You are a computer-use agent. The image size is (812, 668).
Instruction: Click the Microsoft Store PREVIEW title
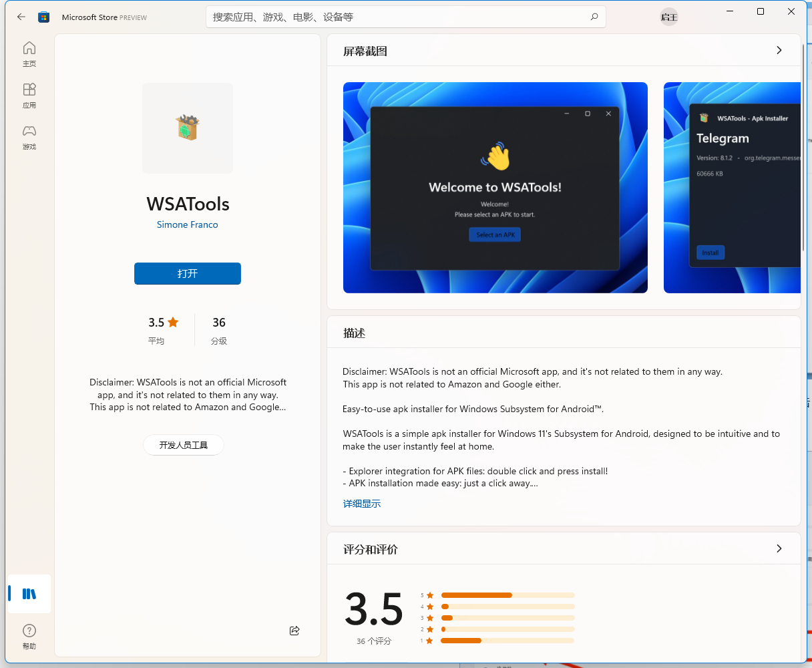[104, 17]
